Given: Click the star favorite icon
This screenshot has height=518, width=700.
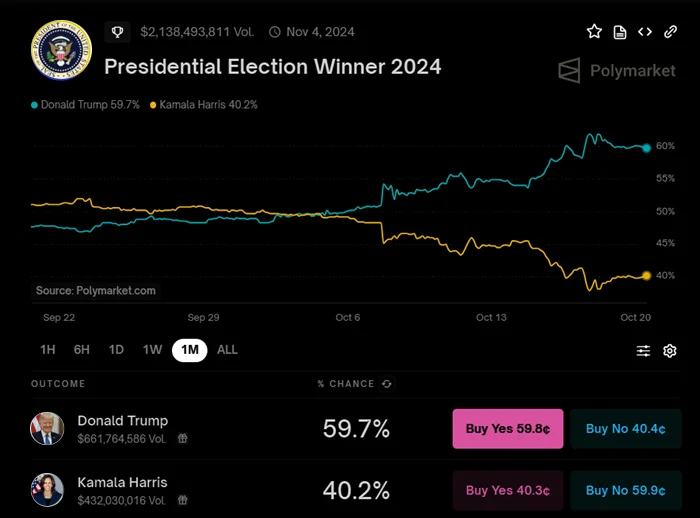Looking at the screenshot, I should click(594, 32).
